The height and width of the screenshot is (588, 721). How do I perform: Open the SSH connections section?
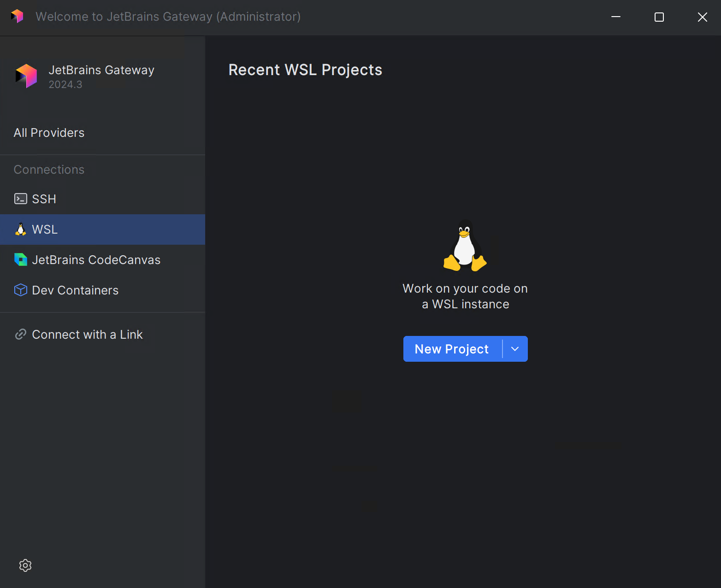point(44,199)
